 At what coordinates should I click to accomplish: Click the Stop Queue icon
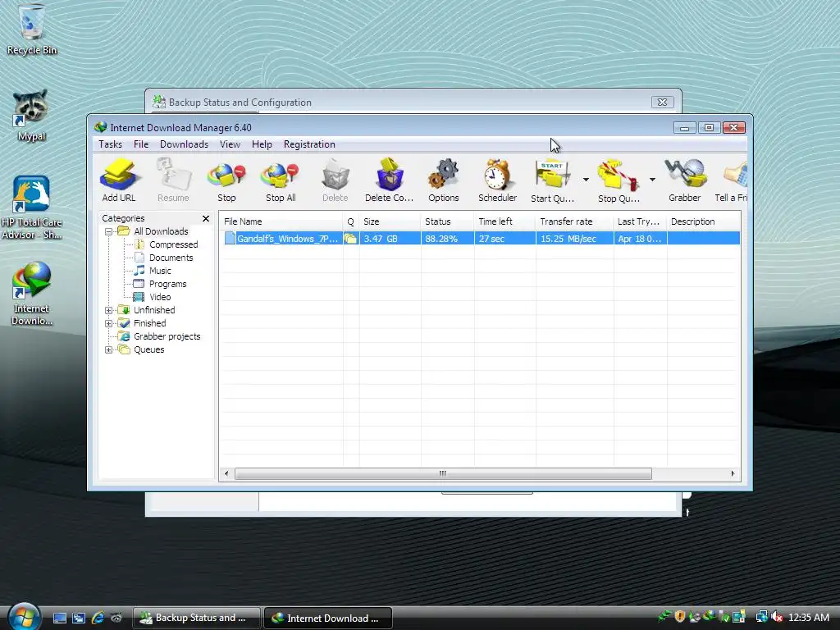pos(619,180)
